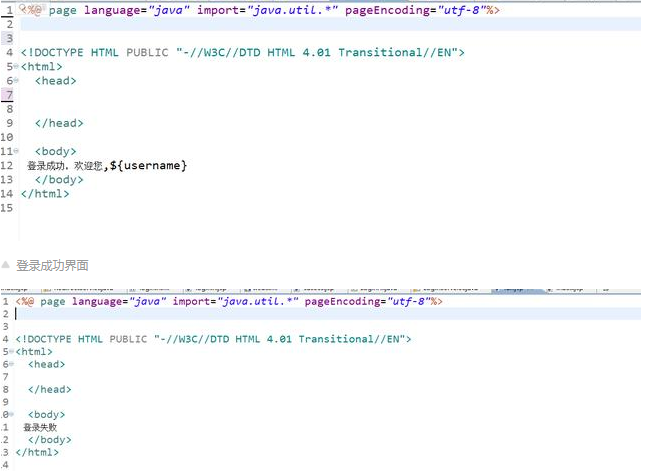Viewport: 647px width, 471px height.
Task: Click the 登录成功界面 caption text
Action: (x=52, y=266)
